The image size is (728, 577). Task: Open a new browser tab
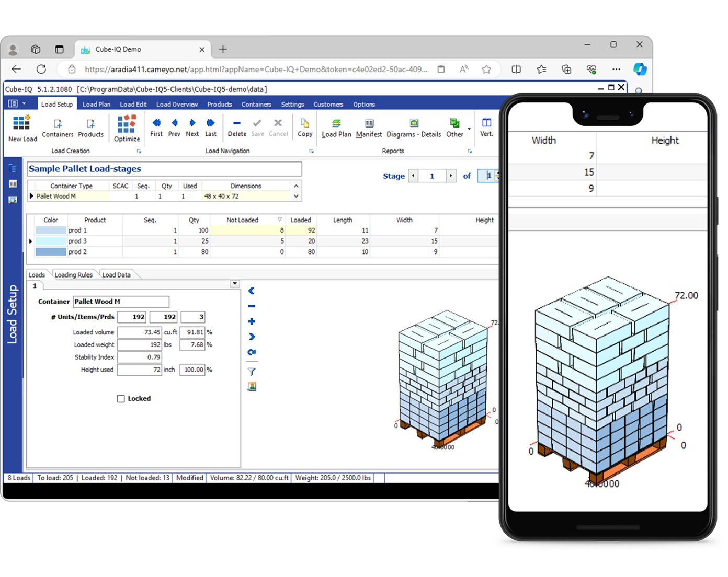223,49
